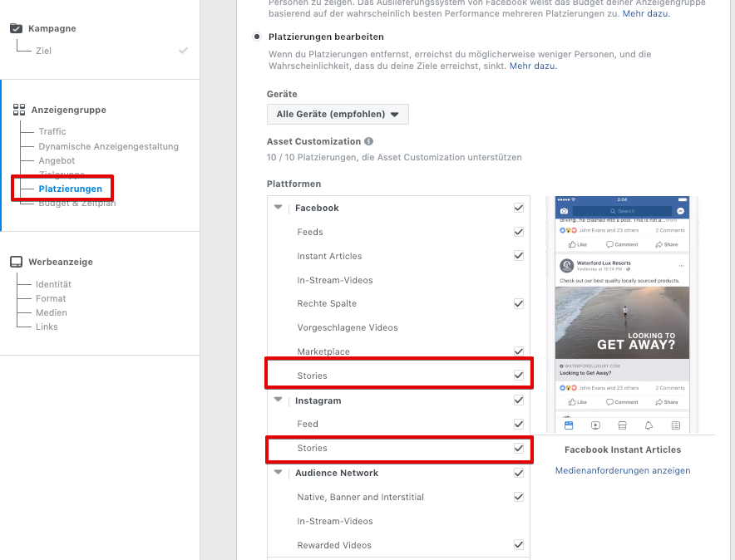Toggle the Facebook Feeds checkbox
Image resolution: width=735 pixels, height=560 pixels.
519,231
